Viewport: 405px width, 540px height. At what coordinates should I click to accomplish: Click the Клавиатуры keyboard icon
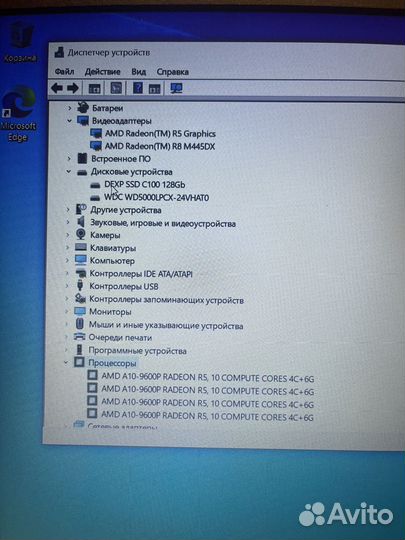pyautogui.click(x=81, y=247)
